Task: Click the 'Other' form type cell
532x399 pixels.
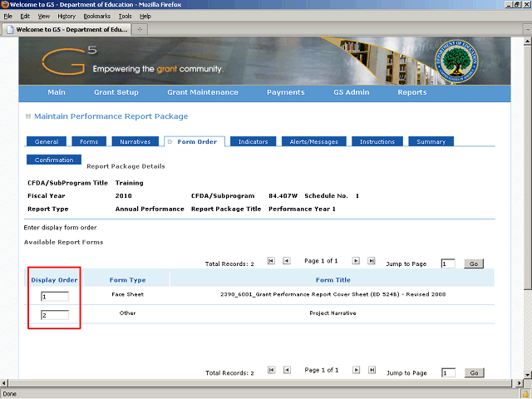Action: pyautogui.click(x=127, y=313)
